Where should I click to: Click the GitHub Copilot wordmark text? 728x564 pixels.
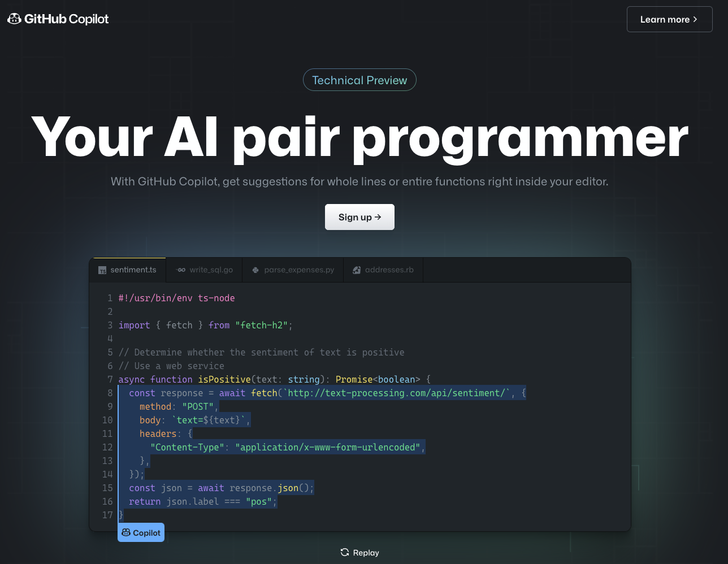[66, 19]
